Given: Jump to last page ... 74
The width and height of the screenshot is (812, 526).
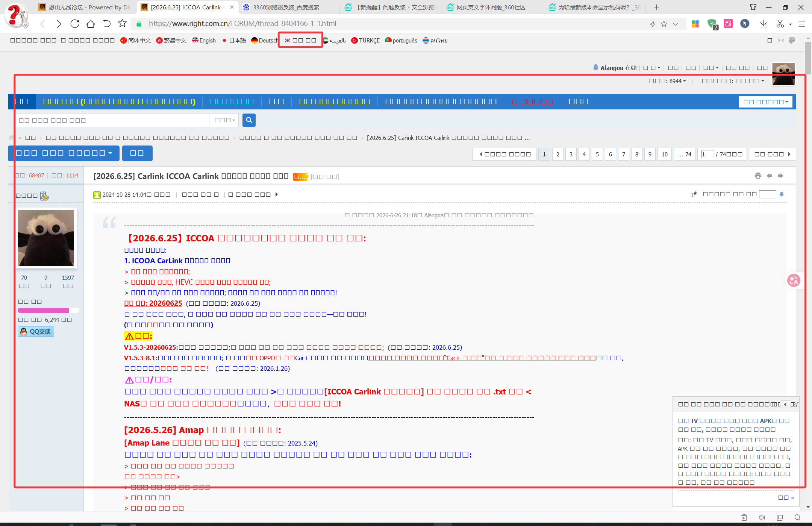Looking at the screenshot, I should [685, 154].
